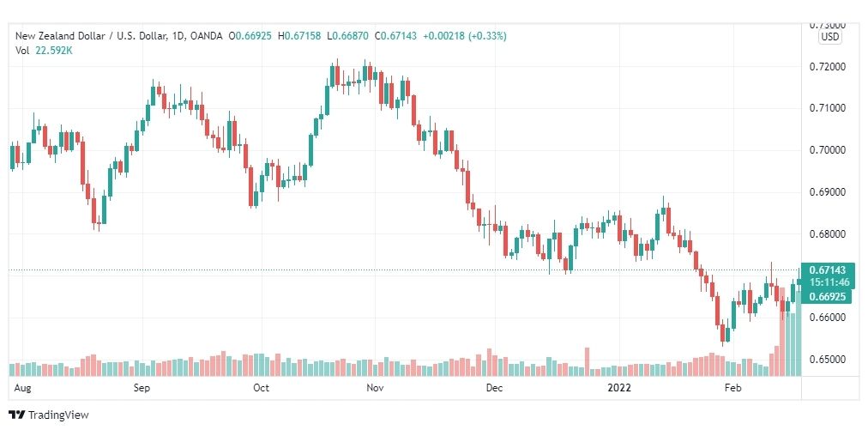Click the tallest red volume bar in February
Viewport: 868px width, 430px height.
(x=782, y=331)
